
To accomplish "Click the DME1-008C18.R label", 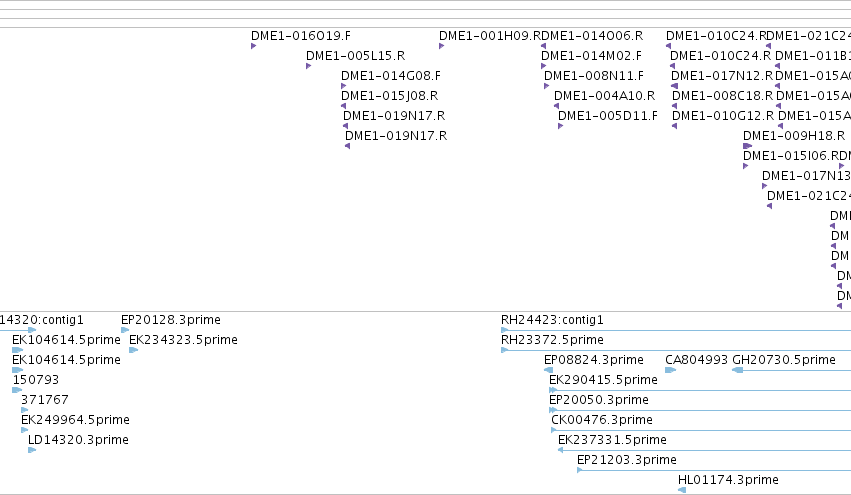I will point(722,96).
